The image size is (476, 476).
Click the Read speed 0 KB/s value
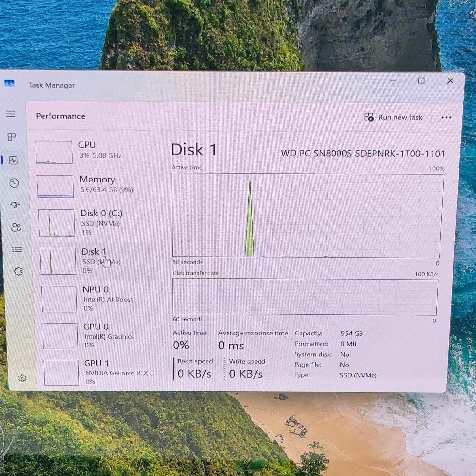194,374
